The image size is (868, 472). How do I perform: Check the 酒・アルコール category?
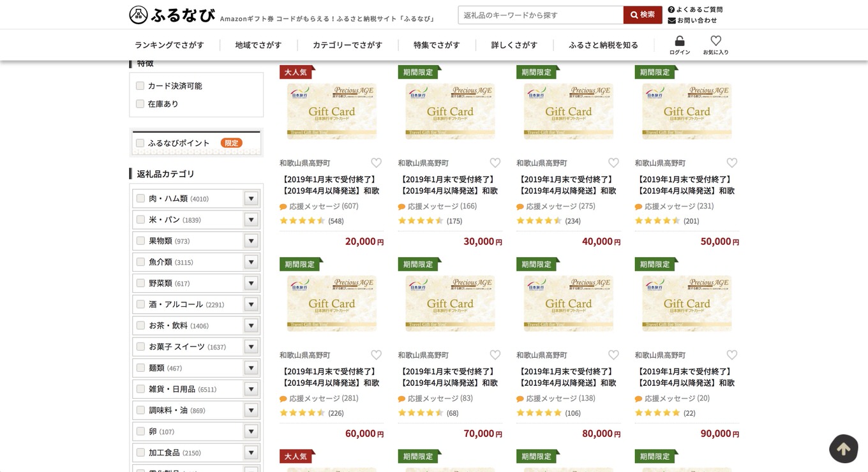coord(140,304)
